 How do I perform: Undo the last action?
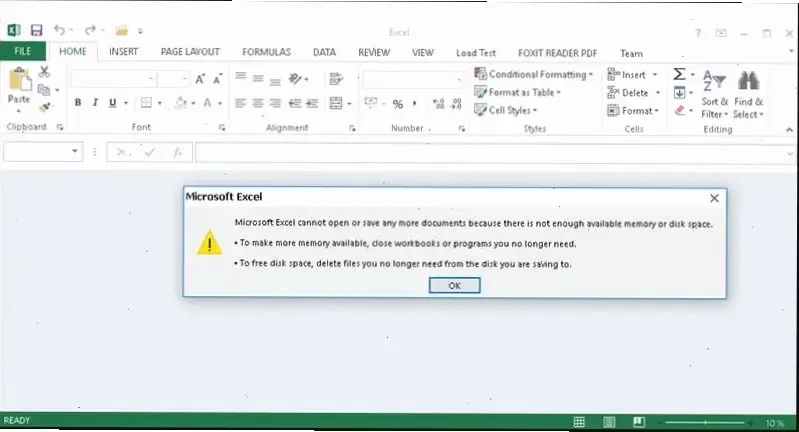[60, 31]
